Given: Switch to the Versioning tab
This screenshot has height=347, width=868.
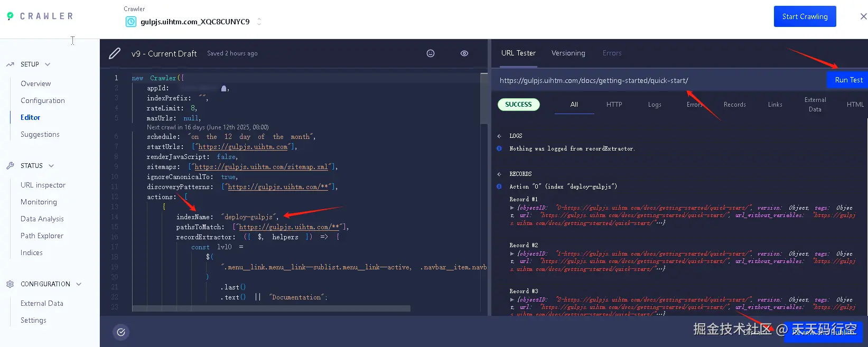Looking at the screenshot, I should tap(568, 53).
